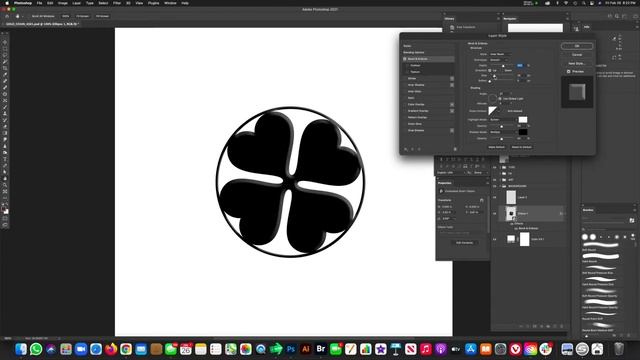Open WhatsApp from the Dock
The height and width of the screenshot is (360, 640).
pos(36,349)
